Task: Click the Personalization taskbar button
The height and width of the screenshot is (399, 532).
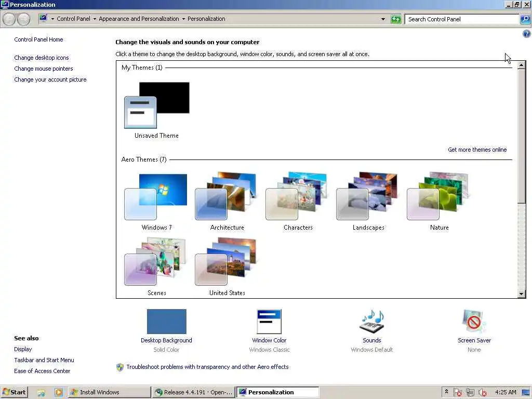Action: coord(277,393)
